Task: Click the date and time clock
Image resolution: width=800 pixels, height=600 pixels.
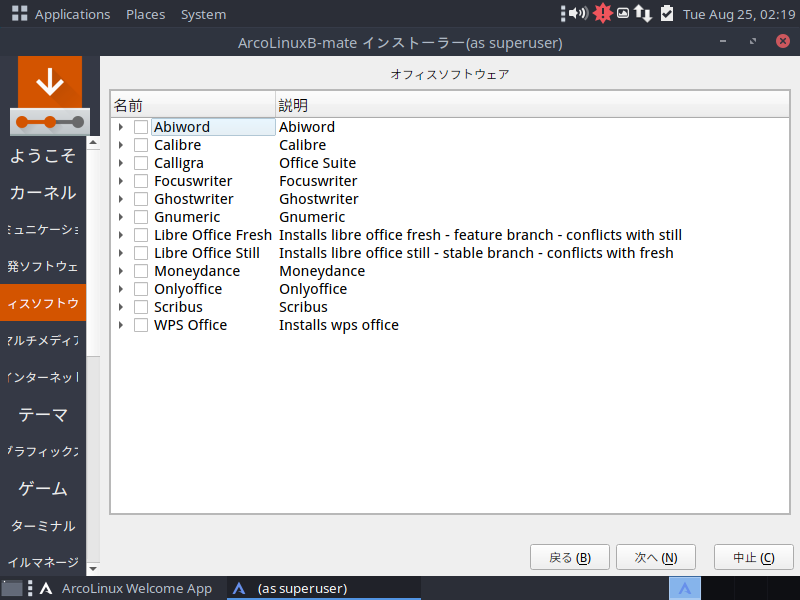Action: [x=738, y=14]
